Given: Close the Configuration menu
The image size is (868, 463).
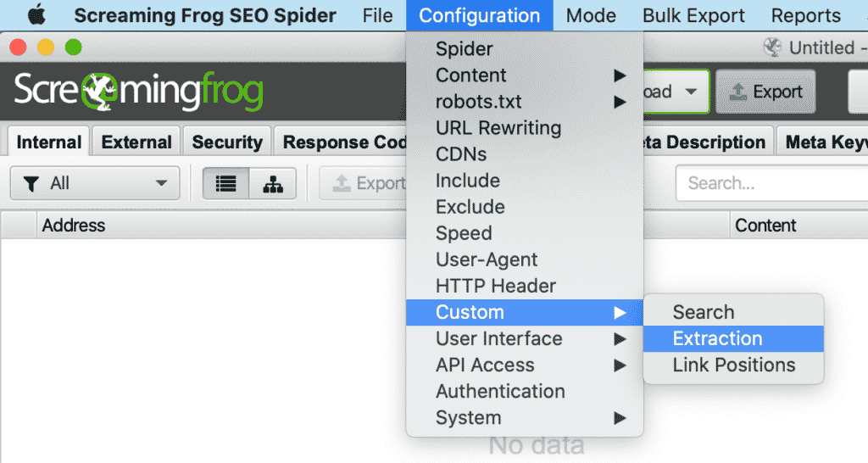Looking at the screenshot, I should click(480, 15).
